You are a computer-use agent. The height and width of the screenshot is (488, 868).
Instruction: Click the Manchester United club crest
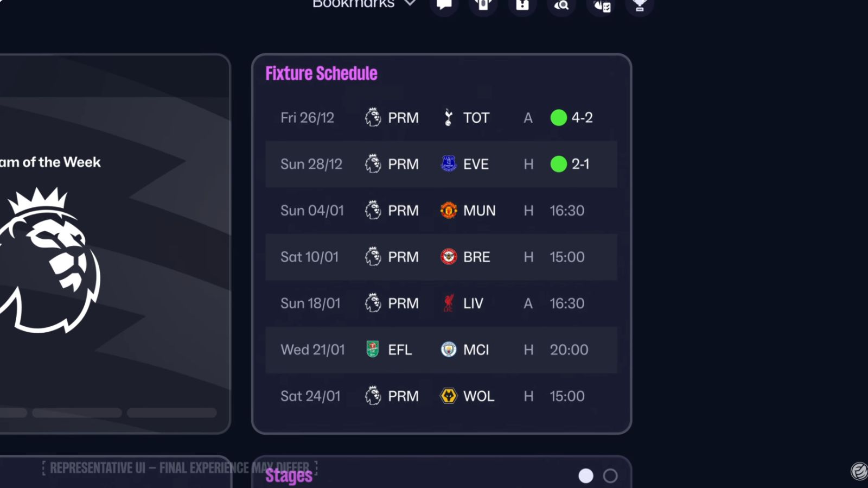449,211
